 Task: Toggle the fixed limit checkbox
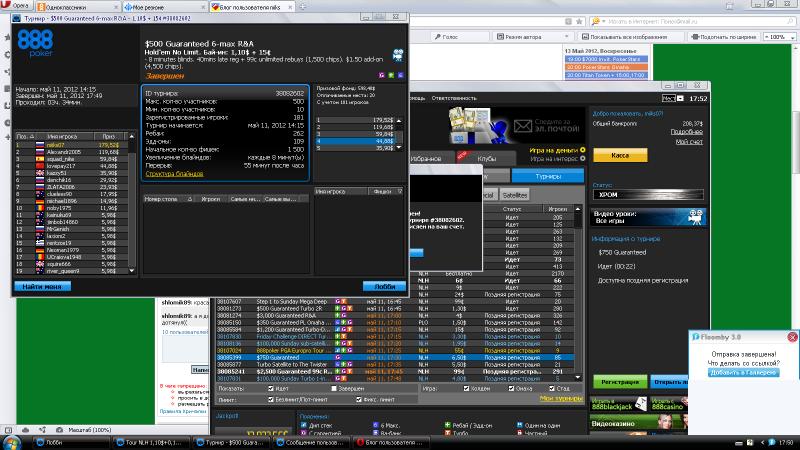pos(359,399)
